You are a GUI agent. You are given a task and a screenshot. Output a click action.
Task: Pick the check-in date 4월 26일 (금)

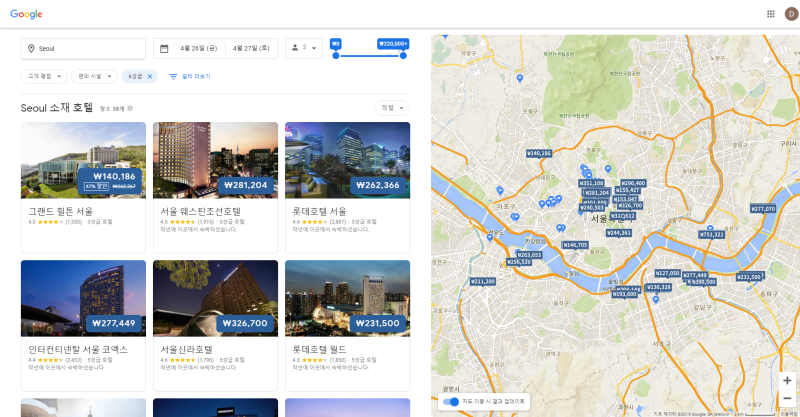coord(198,48)
